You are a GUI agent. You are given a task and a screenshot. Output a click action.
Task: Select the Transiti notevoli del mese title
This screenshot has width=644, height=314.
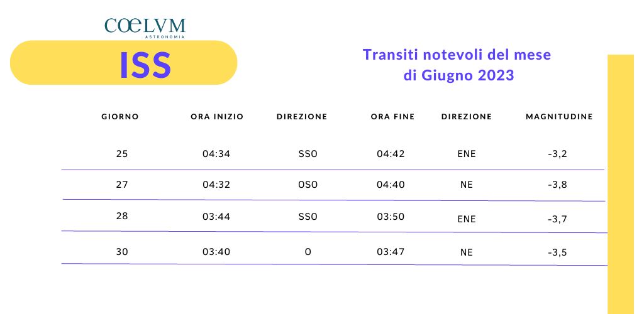tap(457, 65)
